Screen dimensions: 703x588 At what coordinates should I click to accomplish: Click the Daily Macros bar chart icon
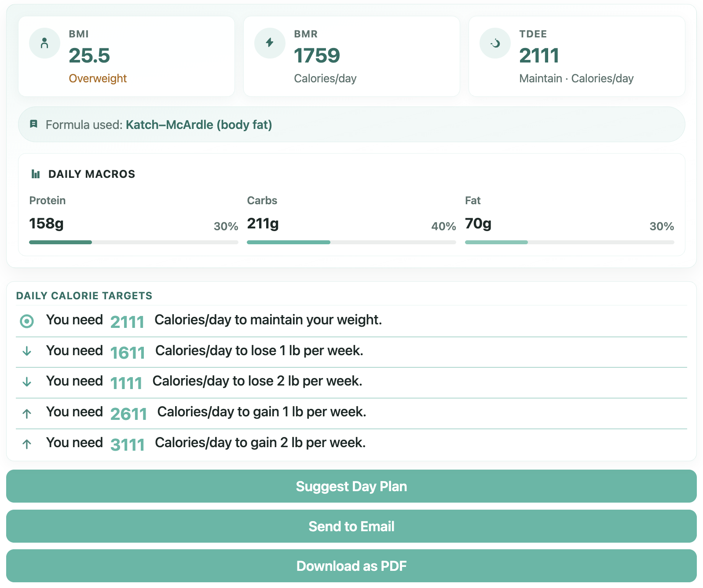36,174
